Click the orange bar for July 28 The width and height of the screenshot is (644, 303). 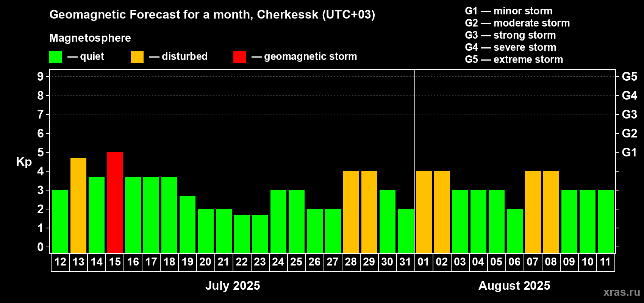(x=351, y=212)
